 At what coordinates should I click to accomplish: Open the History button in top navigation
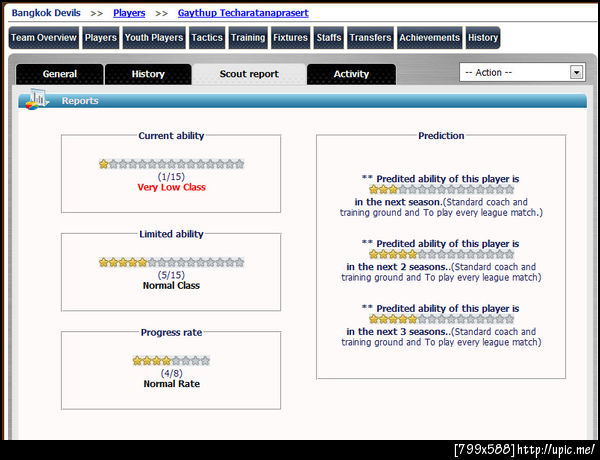[x=483, y=38]
